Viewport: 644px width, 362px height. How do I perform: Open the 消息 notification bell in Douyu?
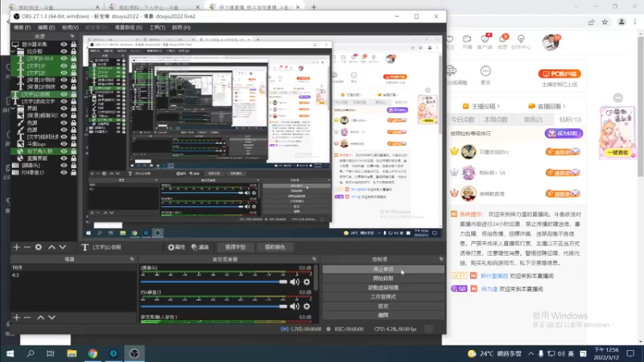[x=502, y=41]
